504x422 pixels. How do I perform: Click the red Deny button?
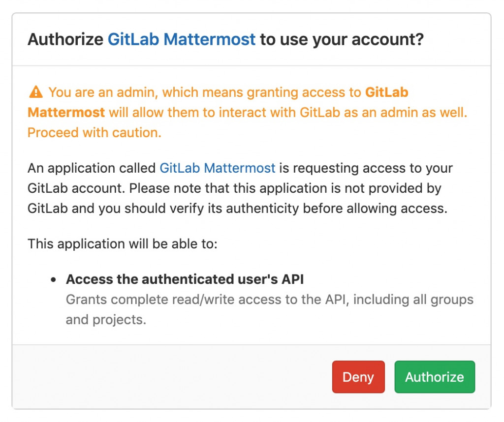pos(358,377)
